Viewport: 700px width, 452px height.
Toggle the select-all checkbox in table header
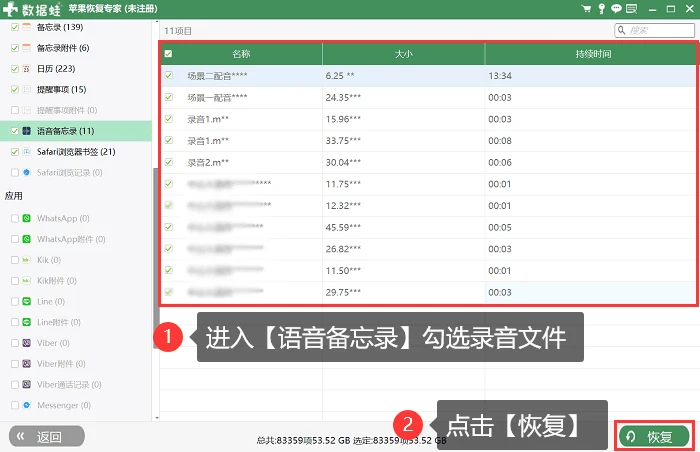point(168,54)
